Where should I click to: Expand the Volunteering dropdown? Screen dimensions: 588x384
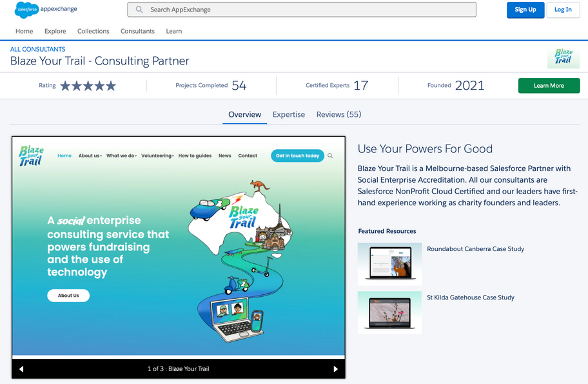point(157,156)
